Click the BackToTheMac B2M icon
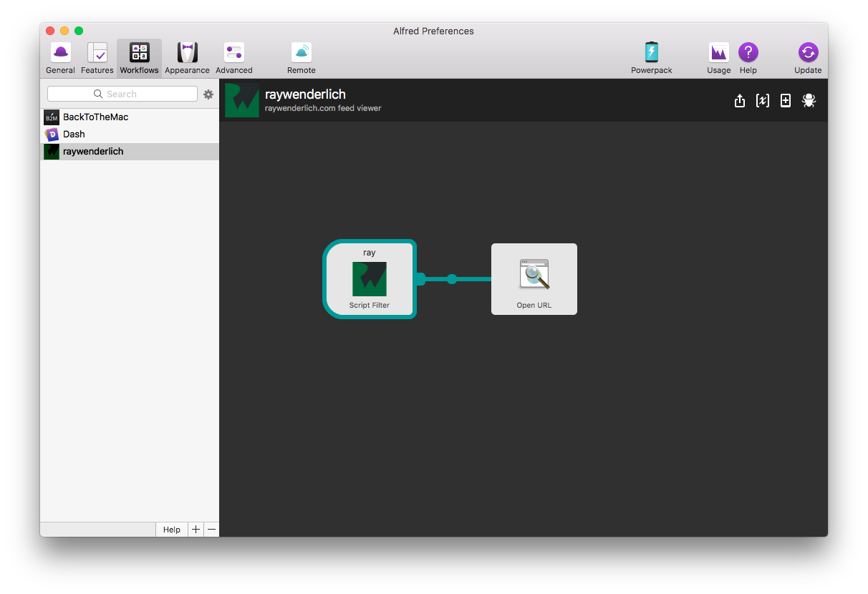This screenshot has height=594, width=868. [52, 117]
